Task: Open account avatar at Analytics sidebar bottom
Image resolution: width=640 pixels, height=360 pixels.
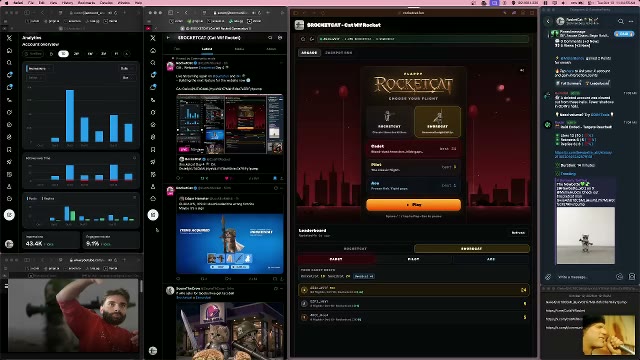Action: (9, 244)
